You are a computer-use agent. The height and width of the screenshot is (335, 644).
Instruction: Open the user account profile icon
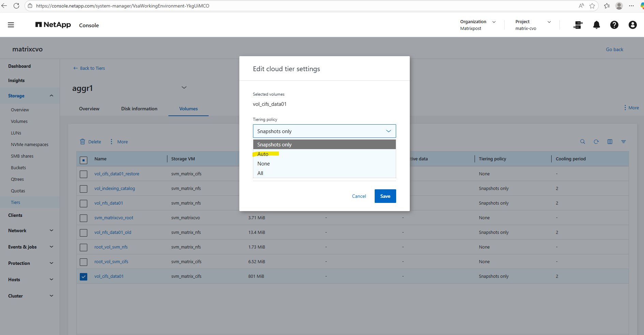[632, 25]
